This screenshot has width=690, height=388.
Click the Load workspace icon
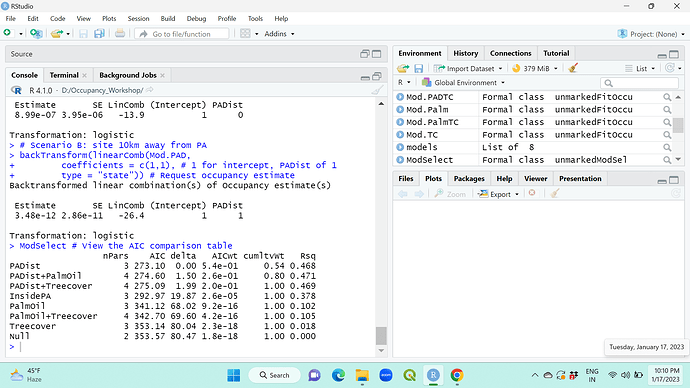click(403, 69)
